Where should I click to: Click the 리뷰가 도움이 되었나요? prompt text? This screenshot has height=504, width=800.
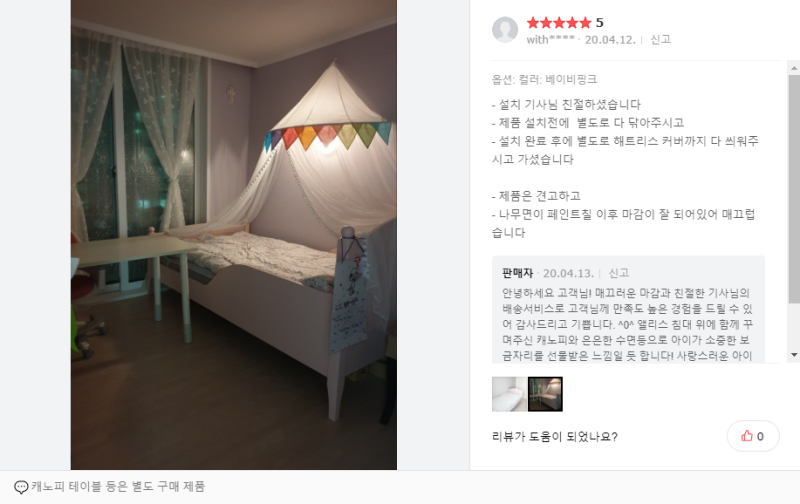point(555,437)
